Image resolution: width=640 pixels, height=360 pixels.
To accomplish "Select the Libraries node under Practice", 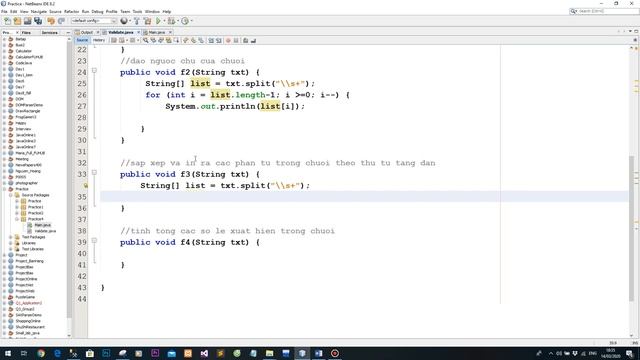I will coord(29,243).
